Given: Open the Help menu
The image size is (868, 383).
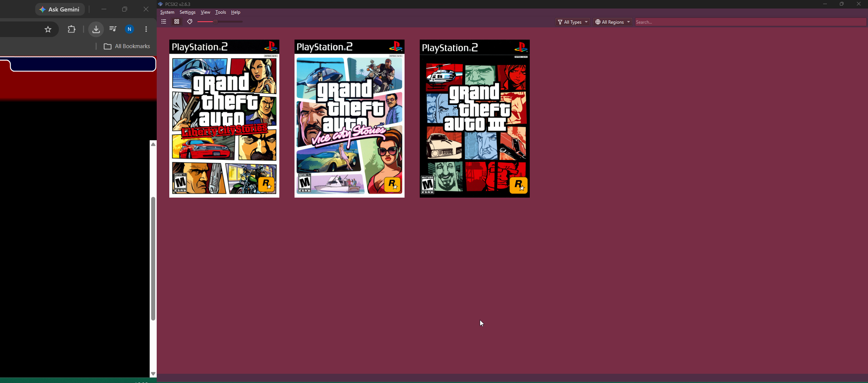Looking at the screenshot, I should [x=236, y=12].
